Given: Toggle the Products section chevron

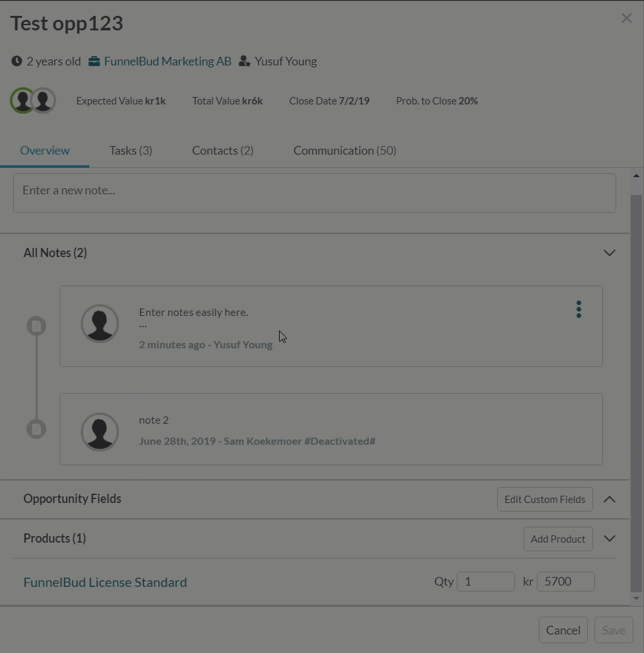Looking at the screenshot, I should click(610, 539).
